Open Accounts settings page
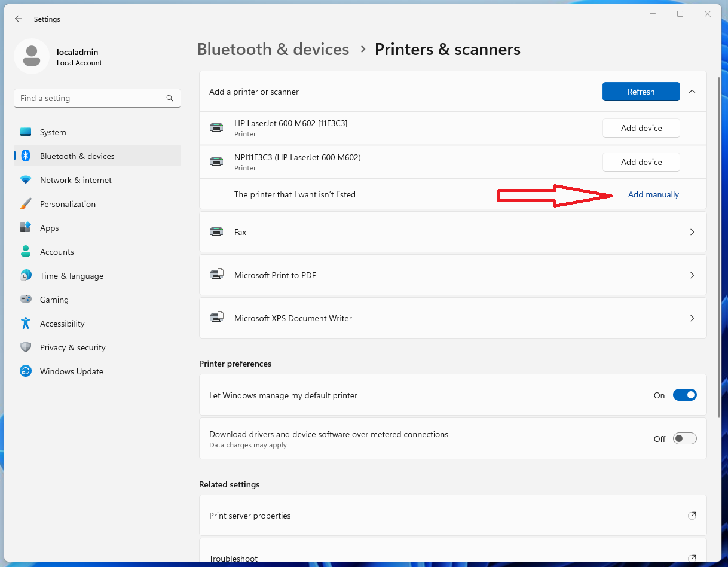The height and width of the screenshot is (567, 728). tap(97, 252)
